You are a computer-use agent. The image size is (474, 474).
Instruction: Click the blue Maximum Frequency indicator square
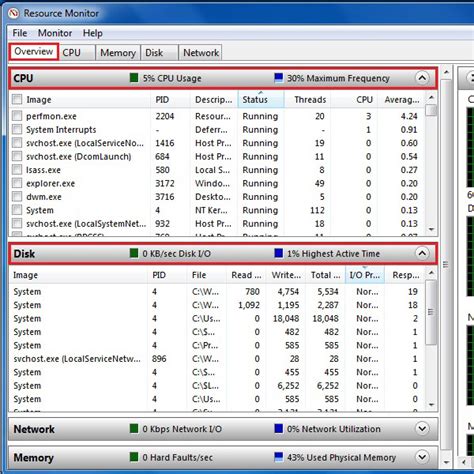pos(278,78)
